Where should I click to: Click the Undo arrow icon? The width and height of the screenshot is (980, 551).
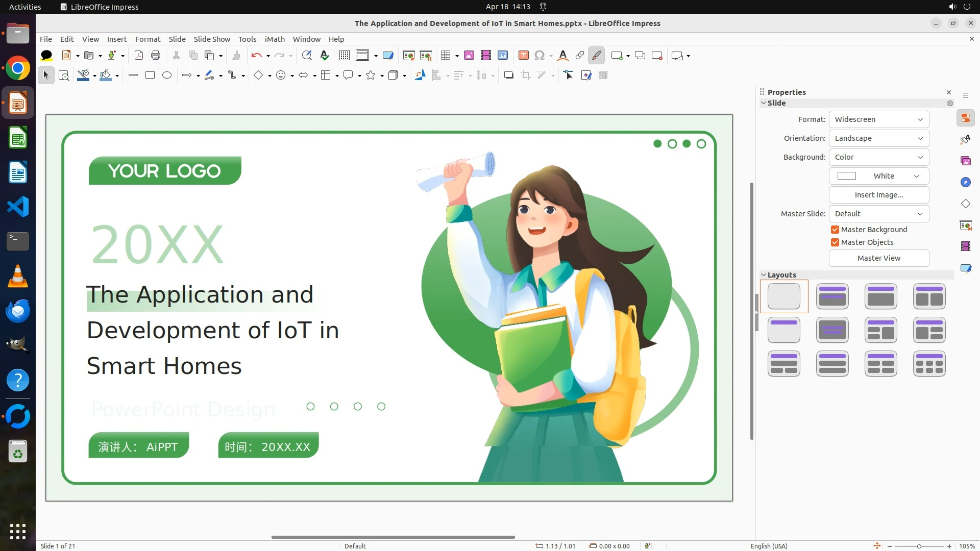(256, 56)
